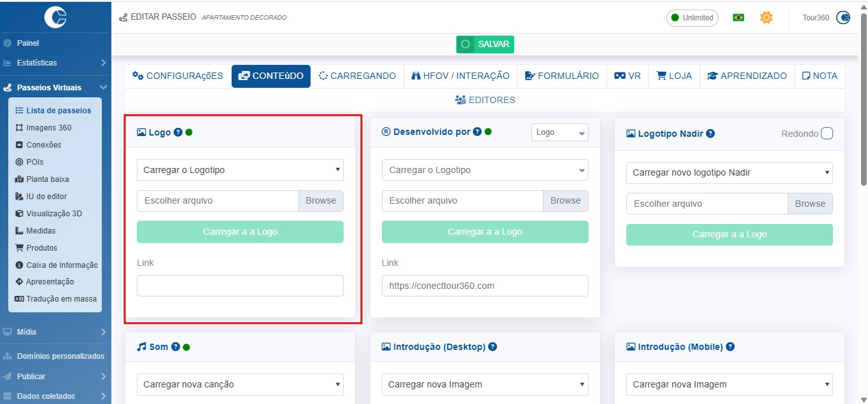Screen dimensions: 868x404
Task: Open the Carregar o Logotipo dropdown in Logo
Action: click(240, 170)
